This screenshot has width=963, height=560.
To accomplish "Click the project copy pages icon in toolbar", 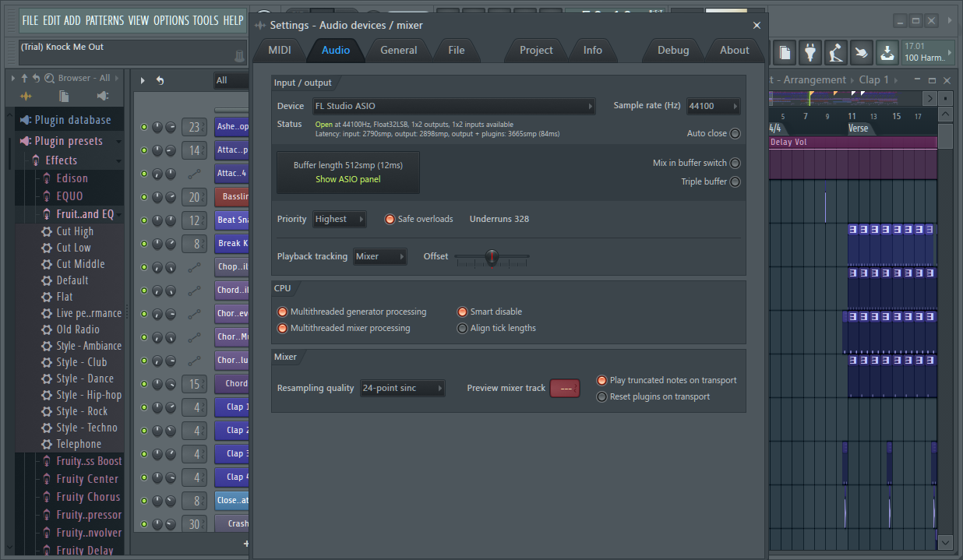I will [x=785, y=52].
